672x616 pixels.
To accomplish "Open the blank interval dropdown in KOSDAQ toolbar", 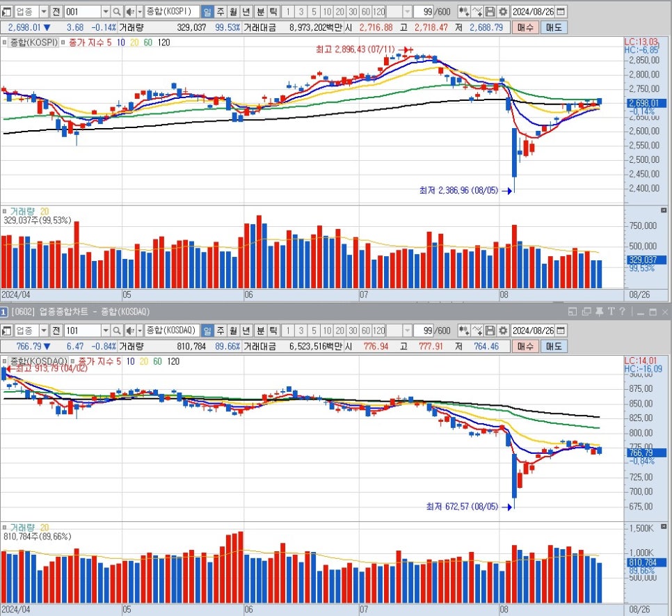I will click(407, 331).
